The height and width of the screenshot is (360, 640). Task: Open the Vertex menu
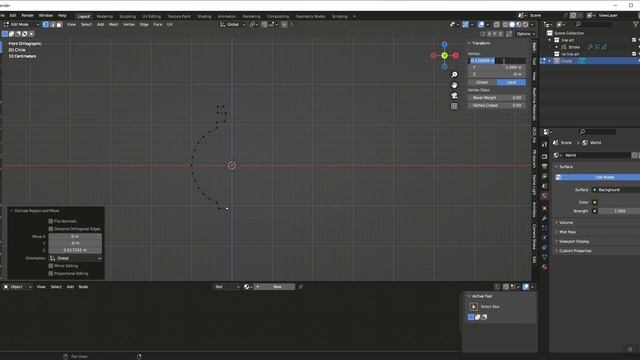[x=129, y=24]
